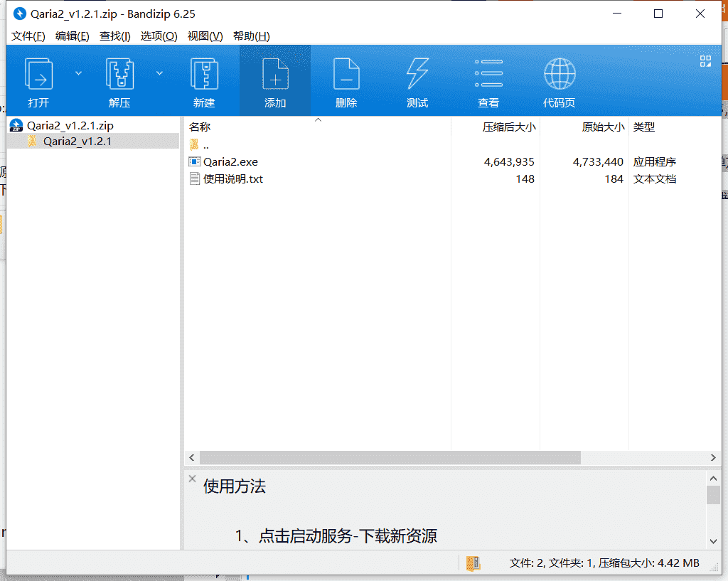Open the 选项(O) menu
728x581 pixels.
click(159, 36)
